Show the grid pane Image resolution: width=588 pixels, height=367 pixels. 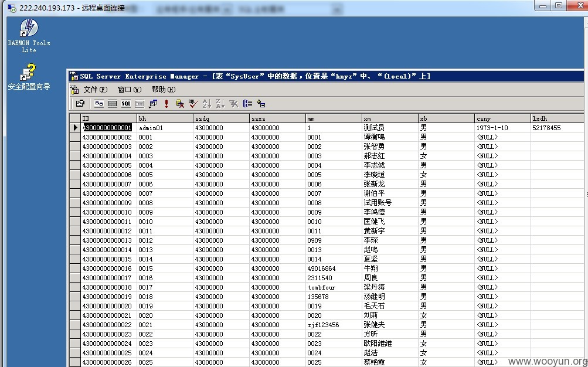click(113, 103)
